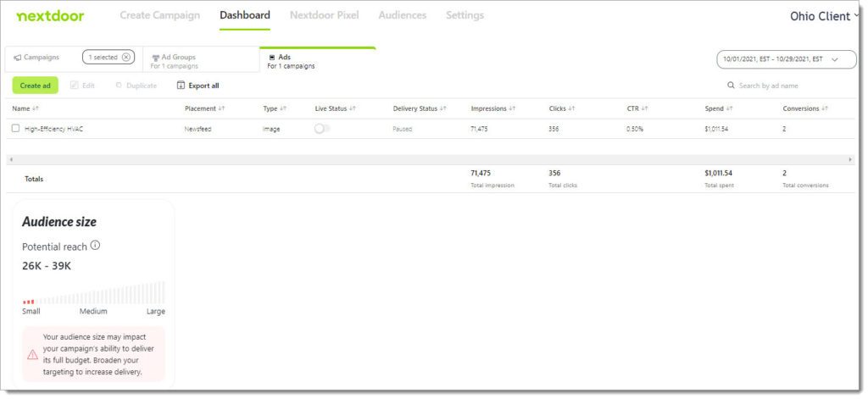Click the '1 selected' filter pill

108,57
